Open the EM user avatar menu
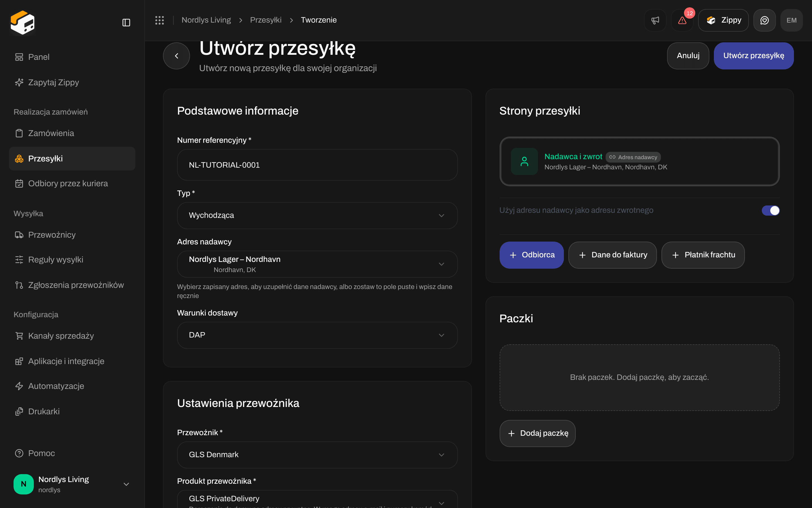This screenshot has width=812, height=508. point(791,20)
